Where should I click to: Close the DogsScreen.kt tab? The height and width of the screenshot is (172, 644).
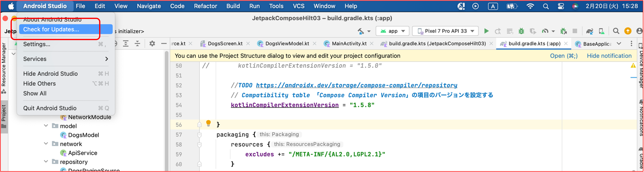[x=248, y=44]
